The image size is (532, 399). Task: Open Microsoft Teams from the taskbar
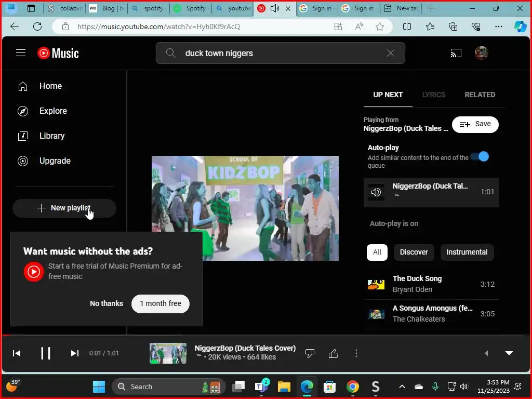click(261, 387)
